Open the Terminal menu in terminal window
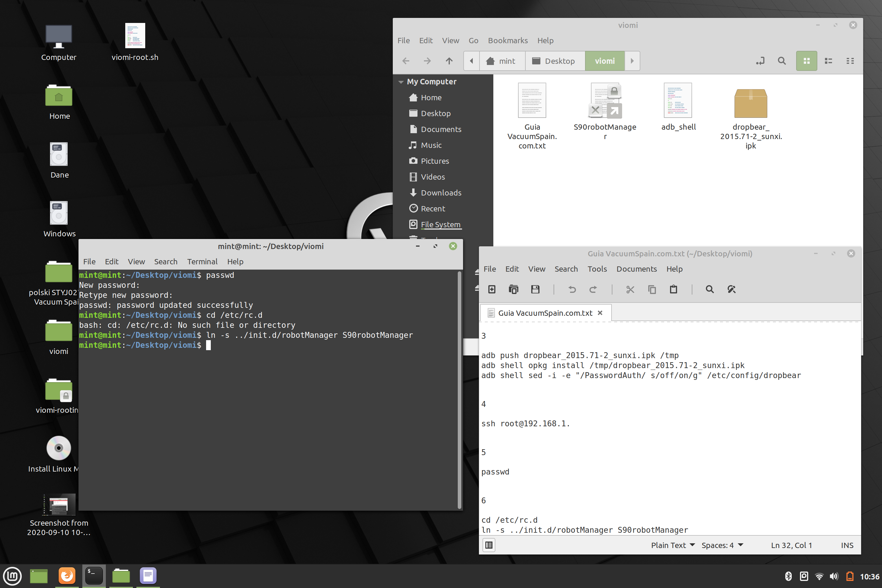This screenshot has height=588, width=882. tap(202, 261)
